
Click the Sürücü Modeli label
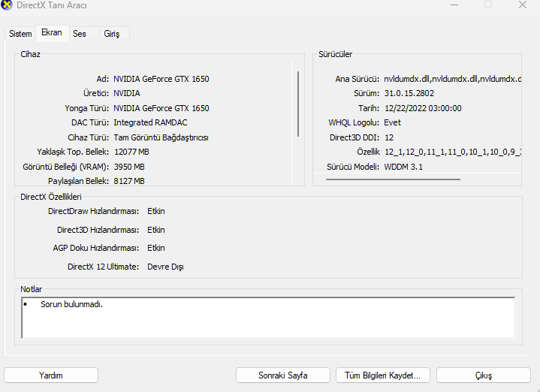click(353, 167)
